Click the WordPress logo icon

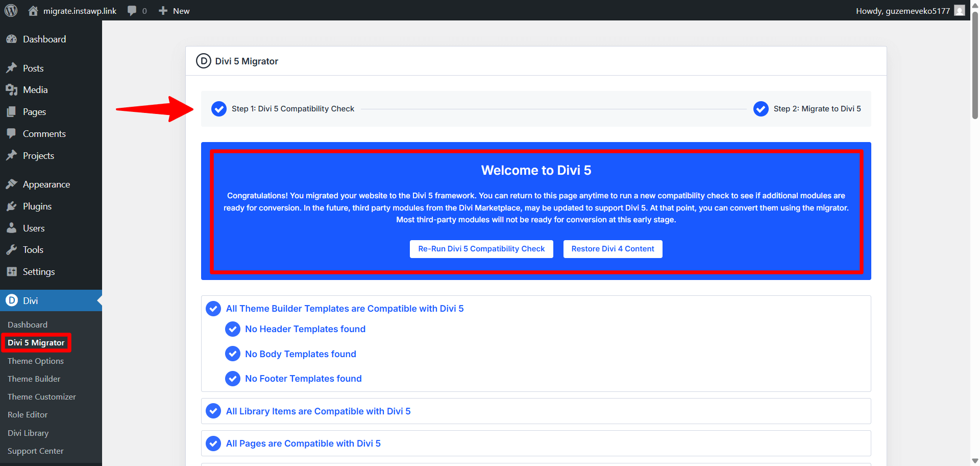(11, 10)
